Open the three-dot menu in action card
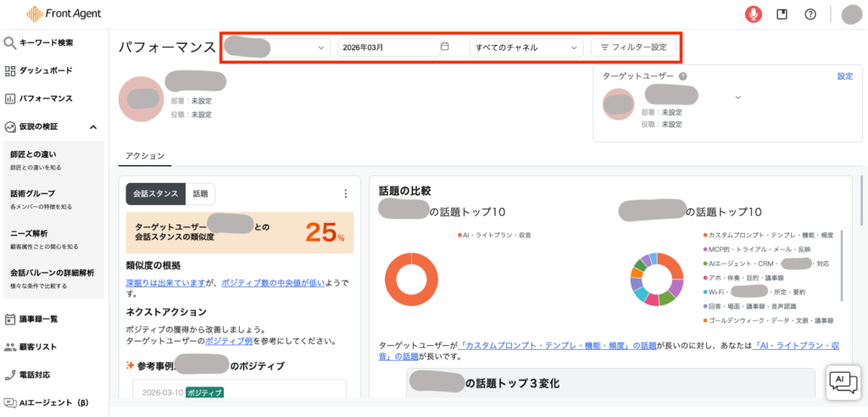The width and height of the screenshot is (868, 417). pos(345,194)
